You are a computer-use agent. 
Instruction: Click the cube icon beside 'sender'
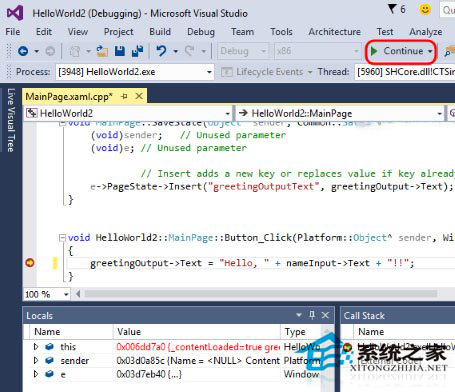(50, 360)
